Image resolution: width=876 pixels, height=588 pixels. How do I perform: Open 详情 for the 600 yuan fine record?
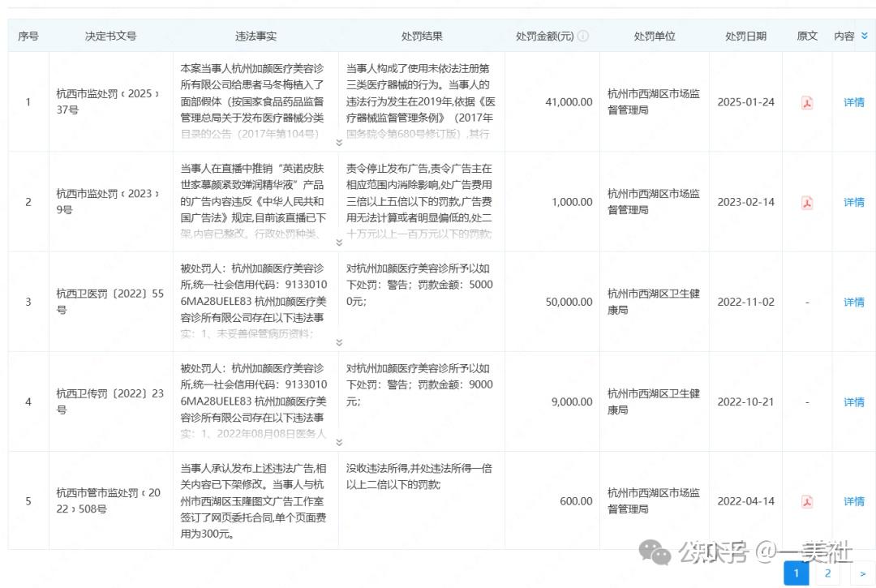tap(852, 501)
